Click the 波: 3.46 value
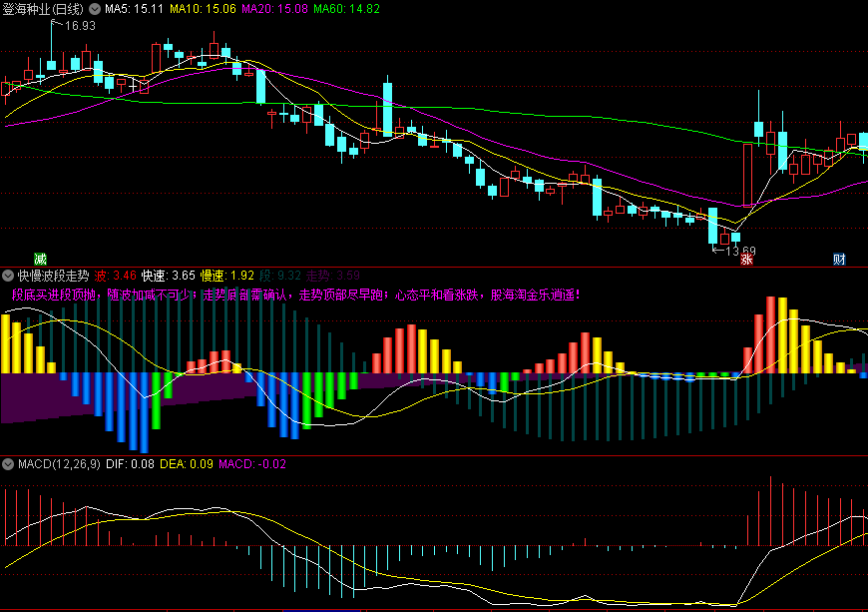 click(x=115, y=276)
